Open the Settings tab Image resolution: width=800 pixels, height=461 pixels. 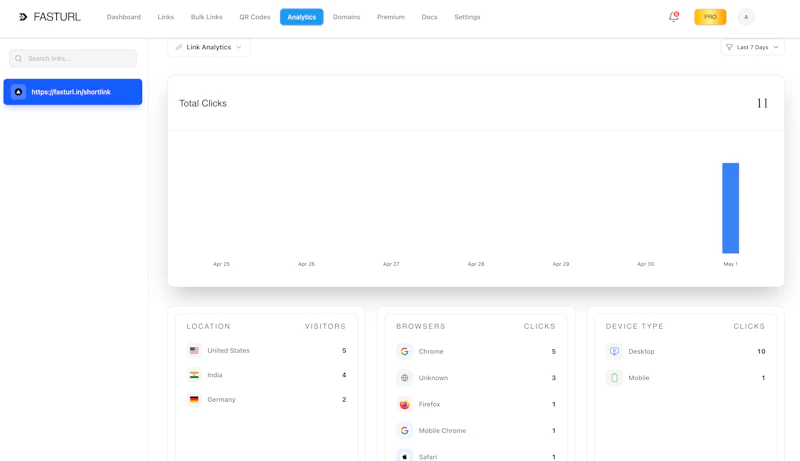pyautogui.click(x=467, y=17)
